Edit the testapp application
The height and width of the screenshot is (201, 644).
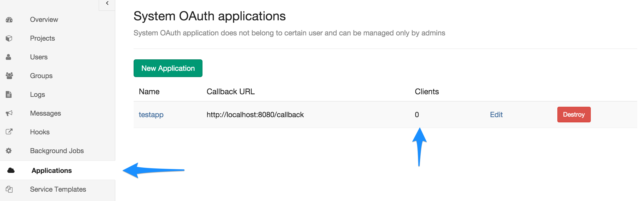(x=496, y=115)
